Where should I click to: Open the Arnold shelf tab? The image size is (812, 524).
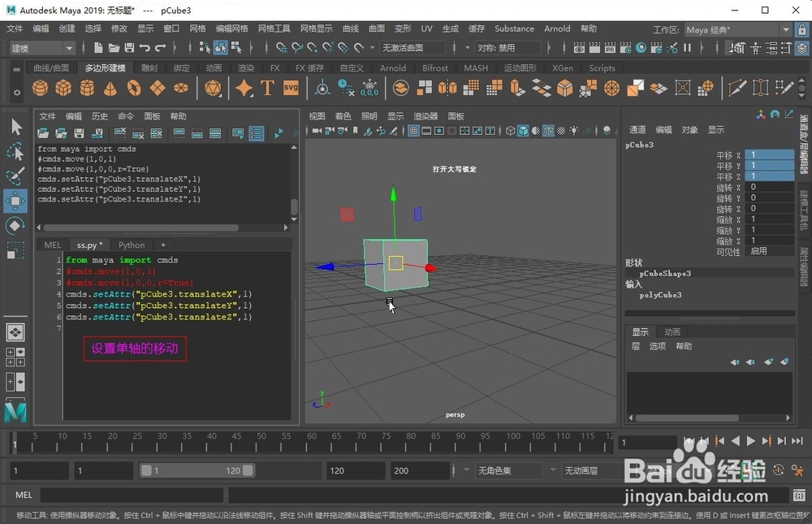click(x=393, y=68)
